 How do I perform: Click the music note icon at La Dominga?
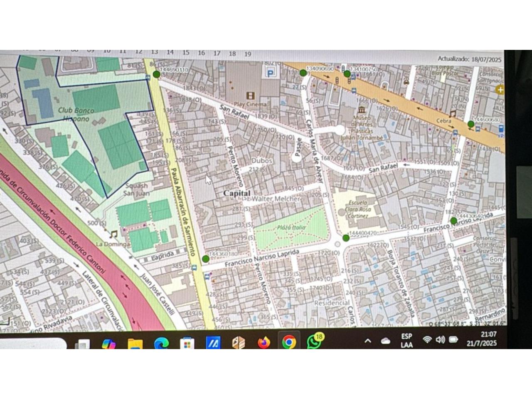coord(113,234)
